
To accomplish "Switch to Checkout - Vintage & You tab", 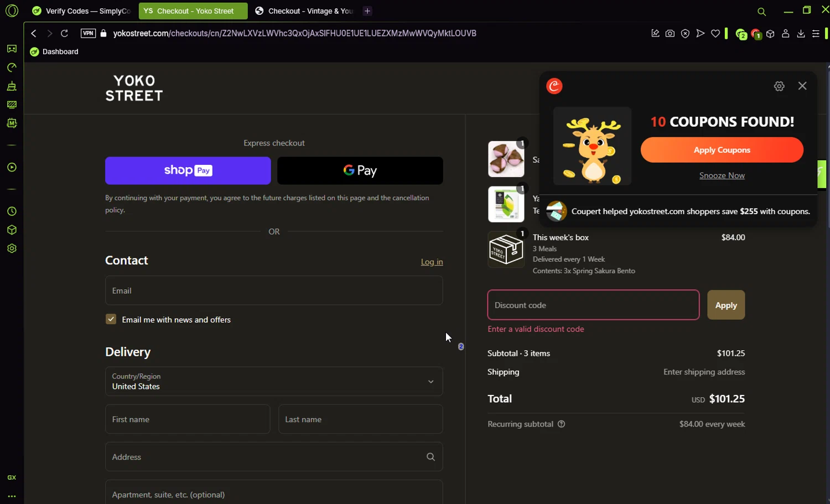I will tap(304, 11).
